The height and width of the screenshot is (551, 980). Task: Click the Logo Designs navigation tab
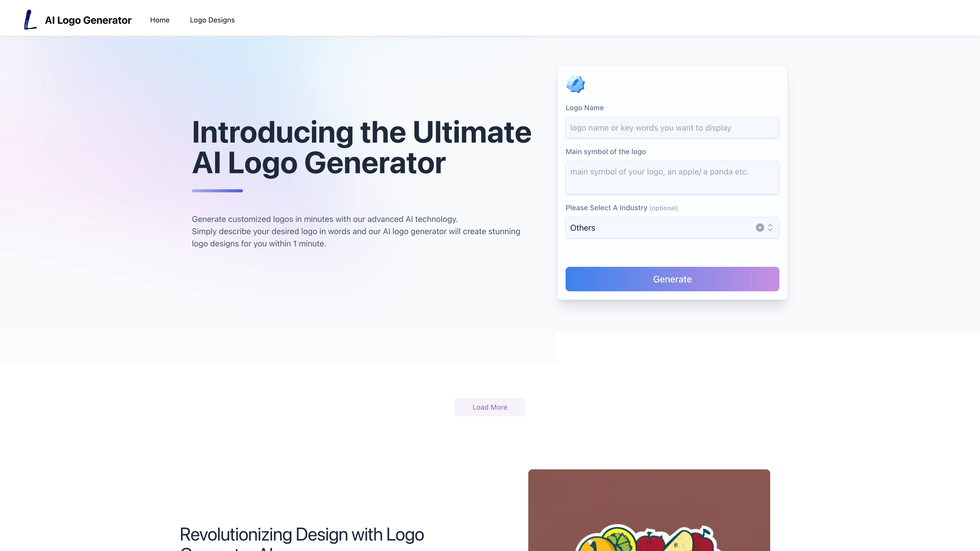(212, 19)
